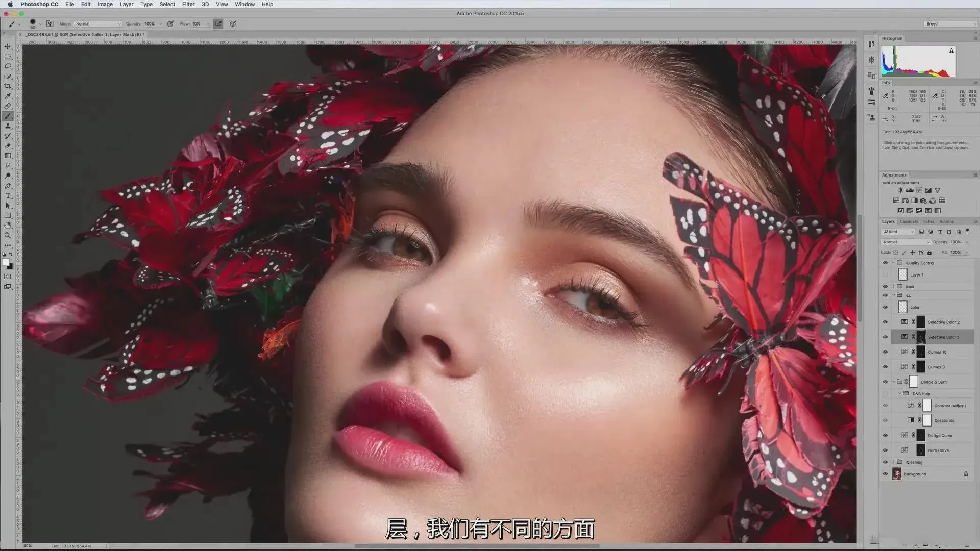Image resolution: width=980 pixels, height=551 pixels.
Task: Select the Lasso tool
Action: pyautogui.click(x=8, y=66)
